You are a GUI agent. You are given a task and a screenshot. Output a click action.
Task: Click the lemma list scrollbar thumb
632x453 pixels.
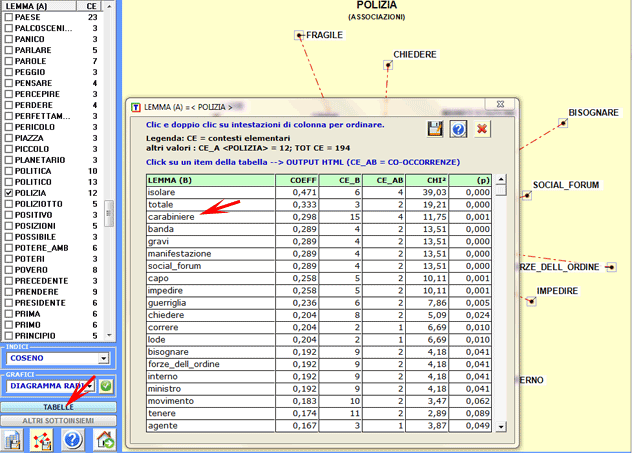[x=109, y=214]
